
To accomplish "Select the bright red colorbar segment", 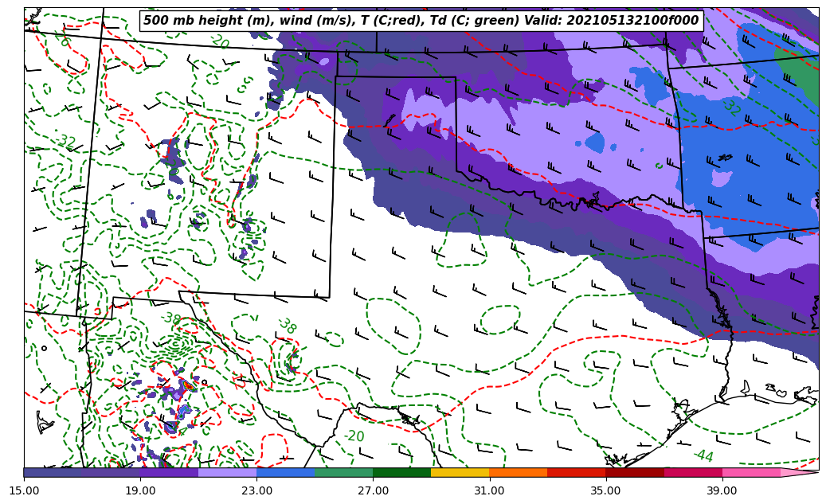I will (577, 472).
